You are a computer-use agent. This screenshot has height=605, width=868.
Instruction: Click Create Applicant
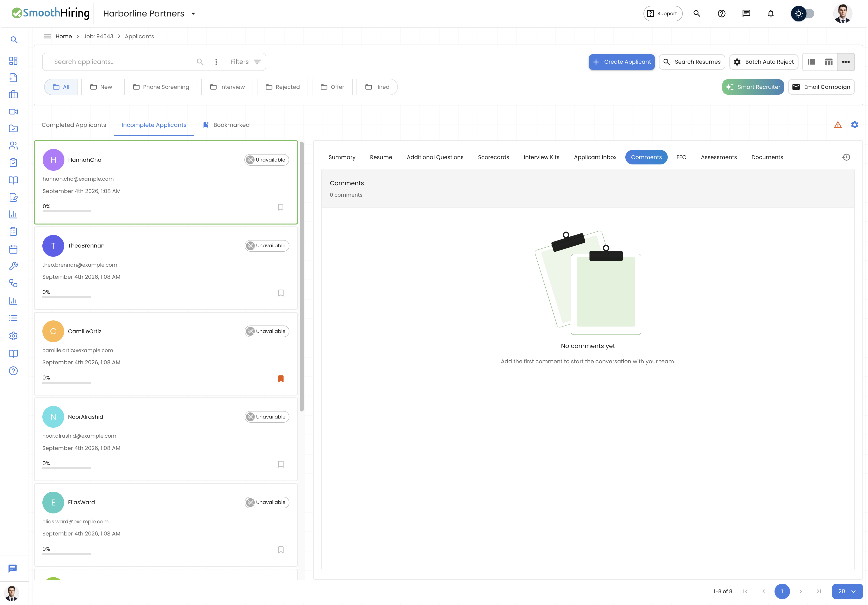[x=621, y=62]
